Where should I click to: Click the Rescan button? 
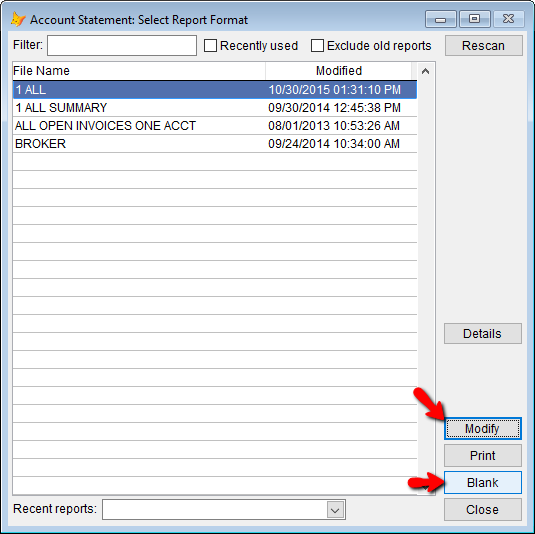[x=483, y=45]
